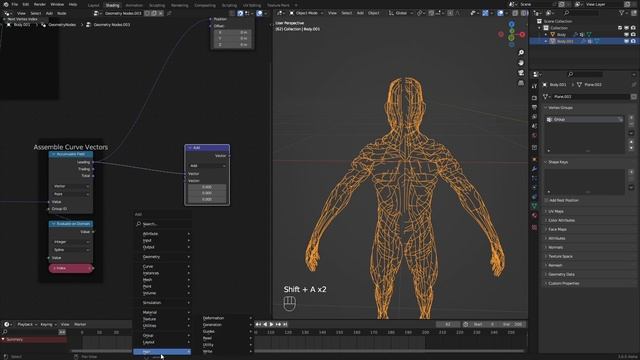This screenshot has width=640, height=360.
Task: Open the Global transform orientation dropdown
Action: (400, 13)
